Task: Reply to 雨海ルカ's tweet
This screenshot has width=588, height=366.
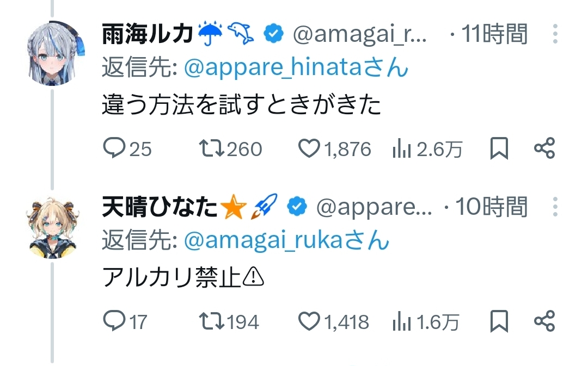Action: tap(113, 148)
